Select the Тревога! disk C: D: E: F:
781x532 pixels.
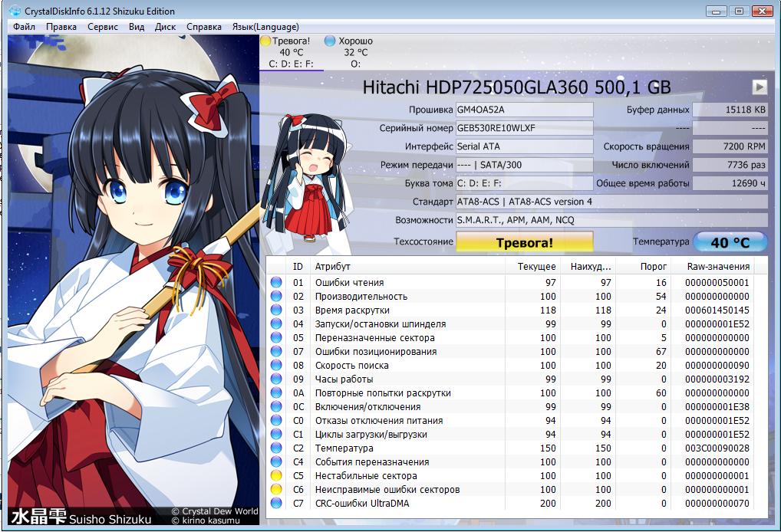(292, 52)
